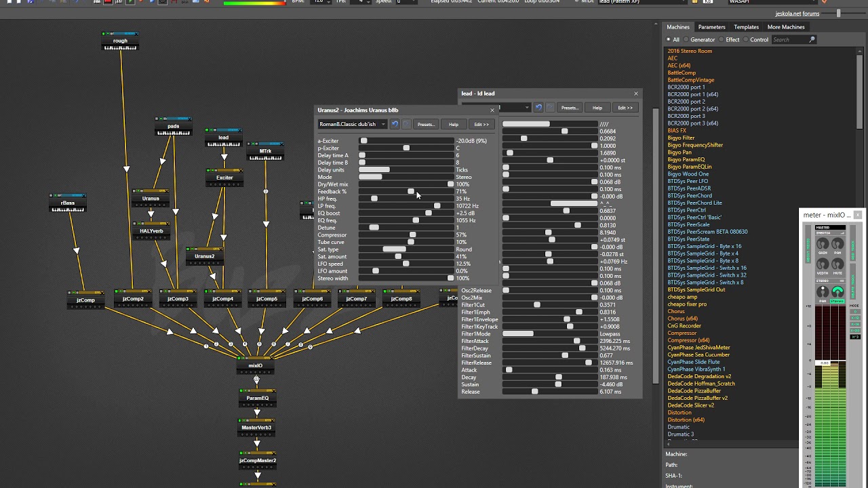The width and height of the screenshot is (868, 488).
Task: Select the Exciter effect machine node
Action: 224,178
